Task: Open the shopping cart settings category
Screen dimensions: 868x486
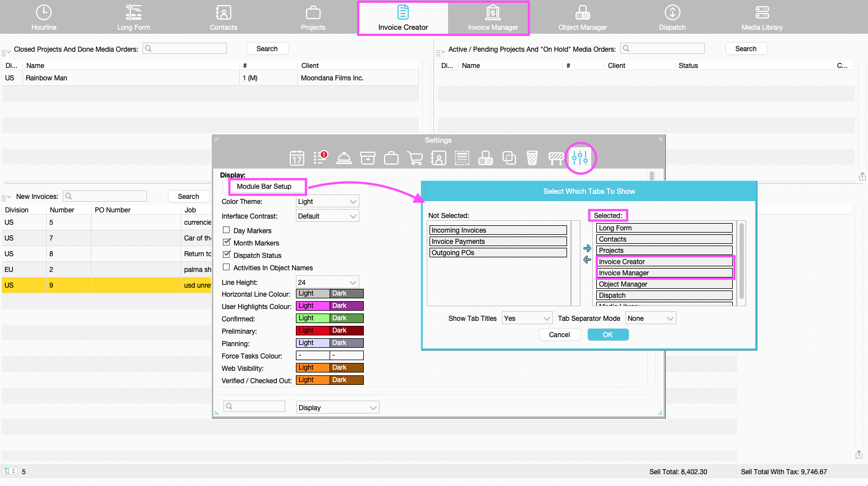Action: tap(415, 158)
